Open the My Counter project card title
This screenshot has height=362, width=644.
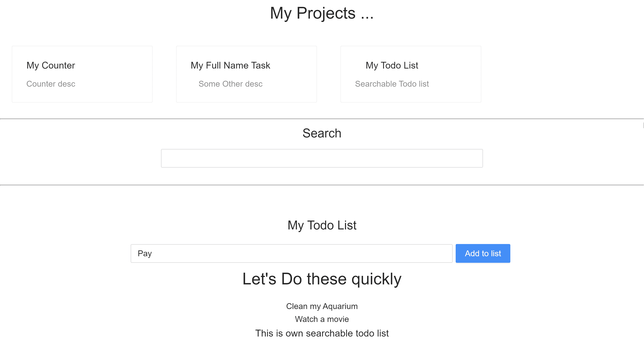click(x=51, y=66)
